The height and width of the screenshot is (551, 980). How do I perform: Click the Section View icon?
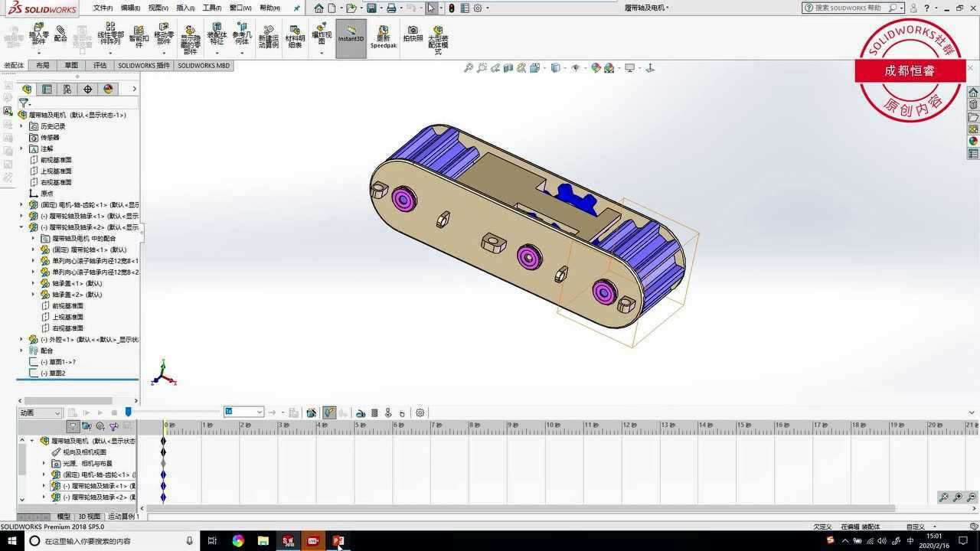508,68
